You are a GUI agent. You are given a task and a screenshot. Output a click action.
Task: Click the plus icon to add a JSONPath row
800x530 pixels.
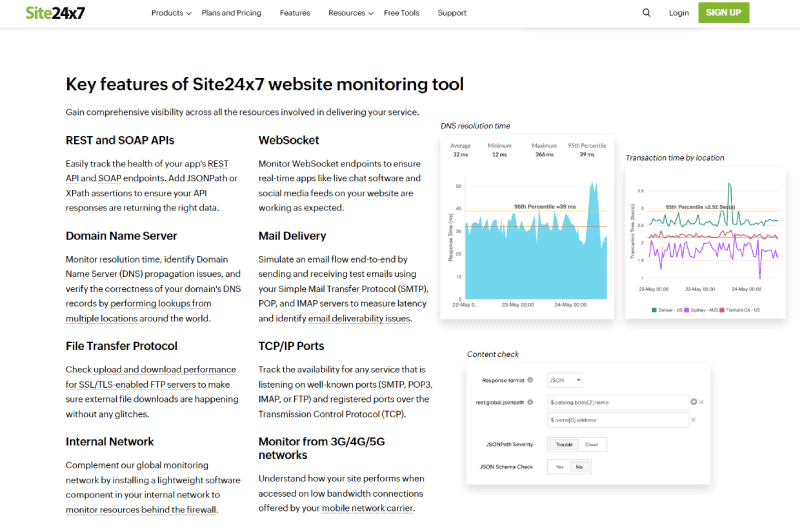click(x=693, y=402)
